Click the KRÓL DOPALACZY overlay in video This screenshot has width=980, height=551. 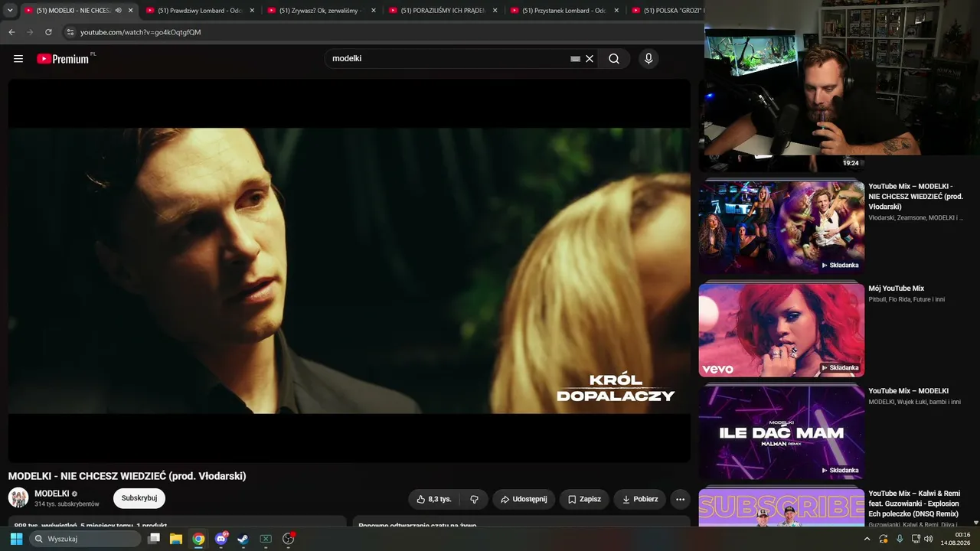pyautogui.click(x=616, y=388)
